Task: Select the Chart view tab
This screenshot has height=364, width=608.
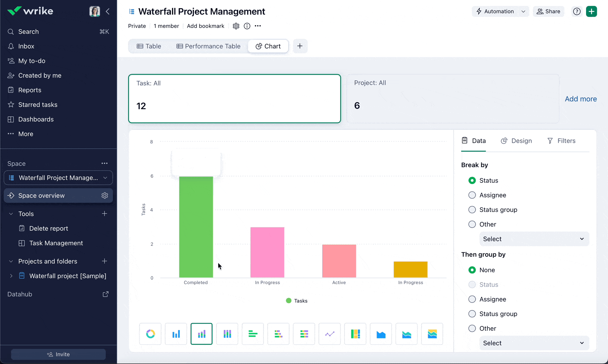Action: [268, 46]
